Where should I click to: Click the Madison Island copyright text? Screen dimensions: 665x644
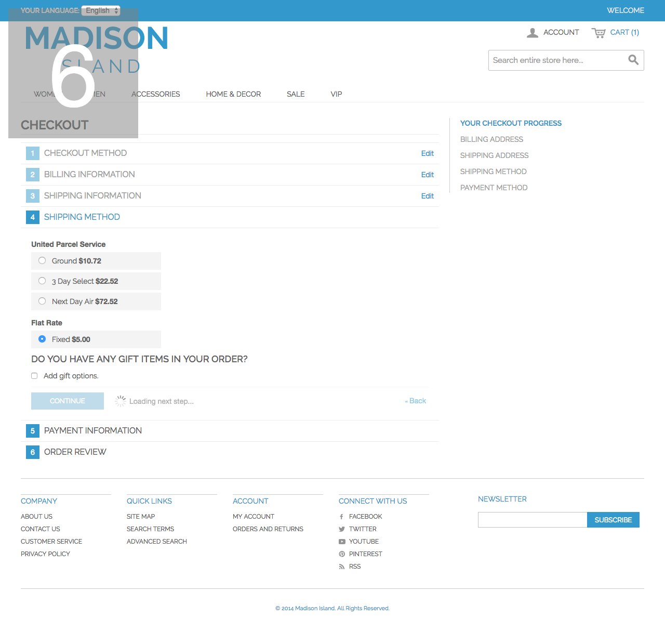click(x=332, y=608)
